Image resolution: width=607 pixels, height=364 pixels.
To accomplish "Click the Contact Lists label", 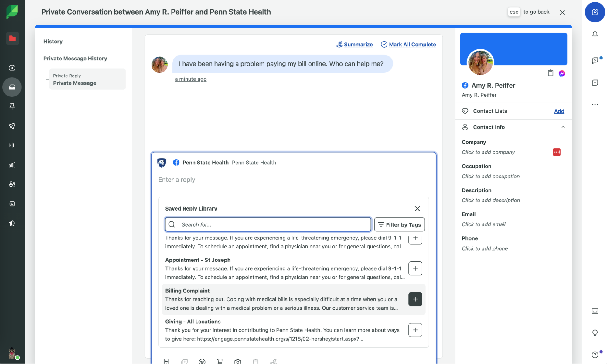I will point(490,111).
